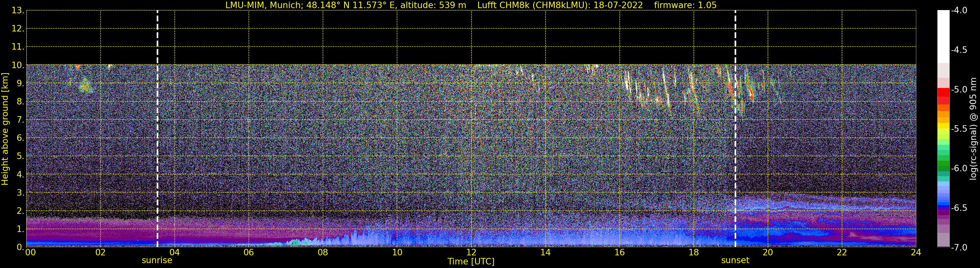The height and width of the screenshot is (268, 980).
Task: Click the '8.' height axis tick label
Action: [x=20, y=102]
